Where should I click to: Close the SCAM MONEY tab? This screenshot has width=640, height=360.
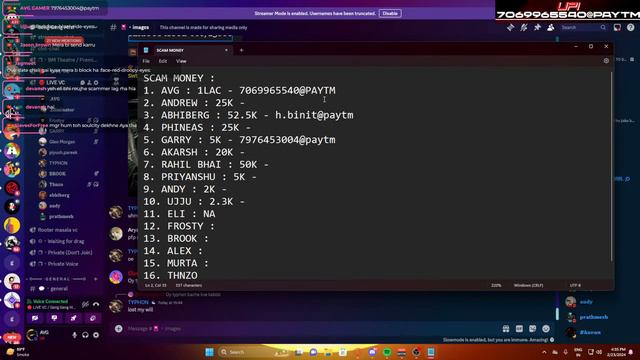[x=226, y=50]
